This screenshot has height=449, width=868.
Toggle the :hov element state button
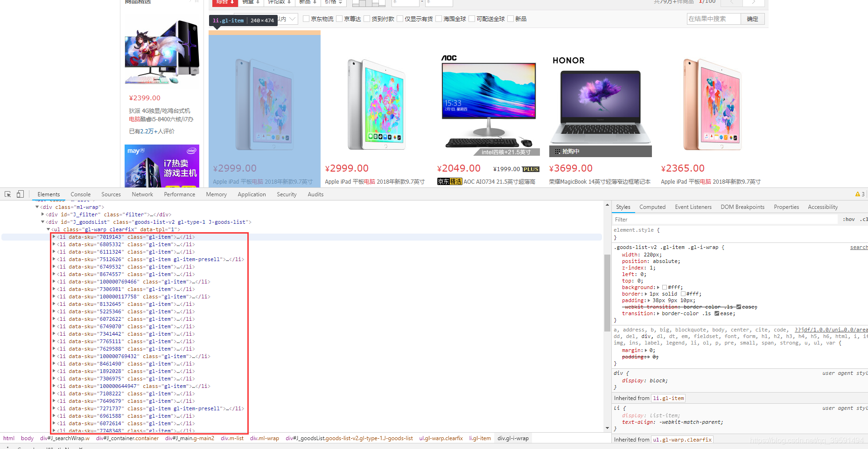click(849, 220)
